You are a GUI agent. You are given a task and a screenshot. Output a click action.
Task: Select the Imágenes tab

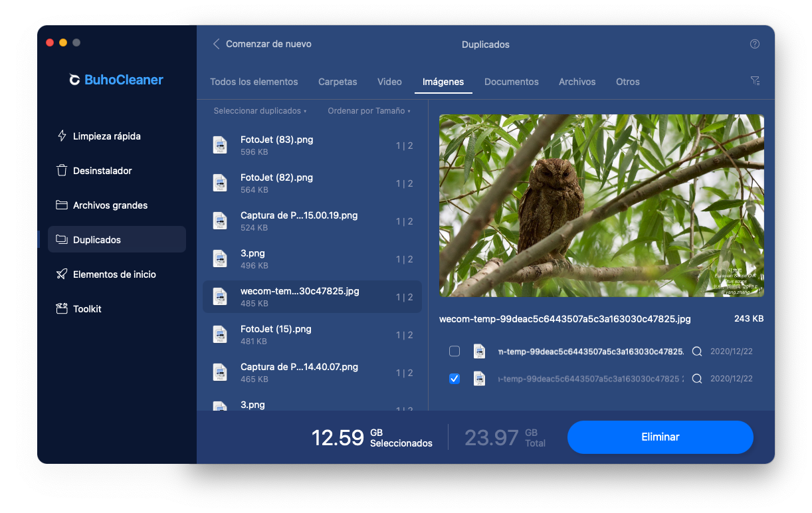[x=443, y=82]
